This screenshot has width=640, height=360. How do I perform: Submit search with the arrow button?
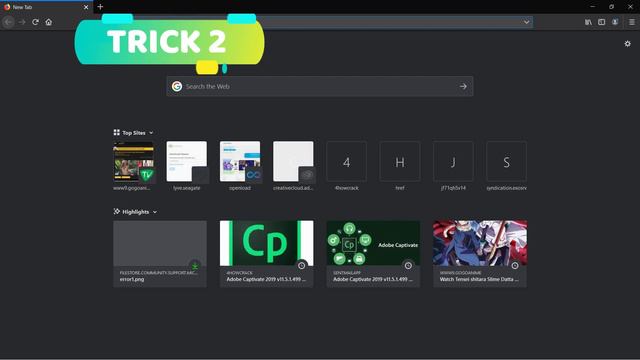[x=463, y=87]
